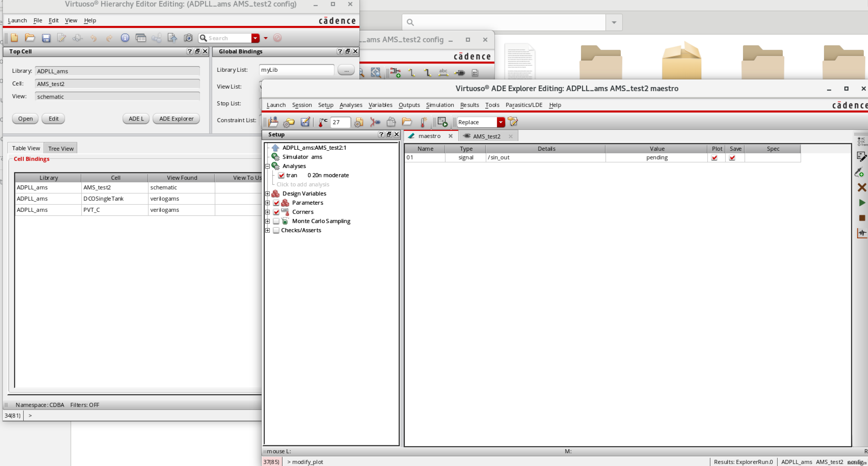Select Simulator ams row in Setup tree
The width and height of the screenshot is (868, 466).
302,157
